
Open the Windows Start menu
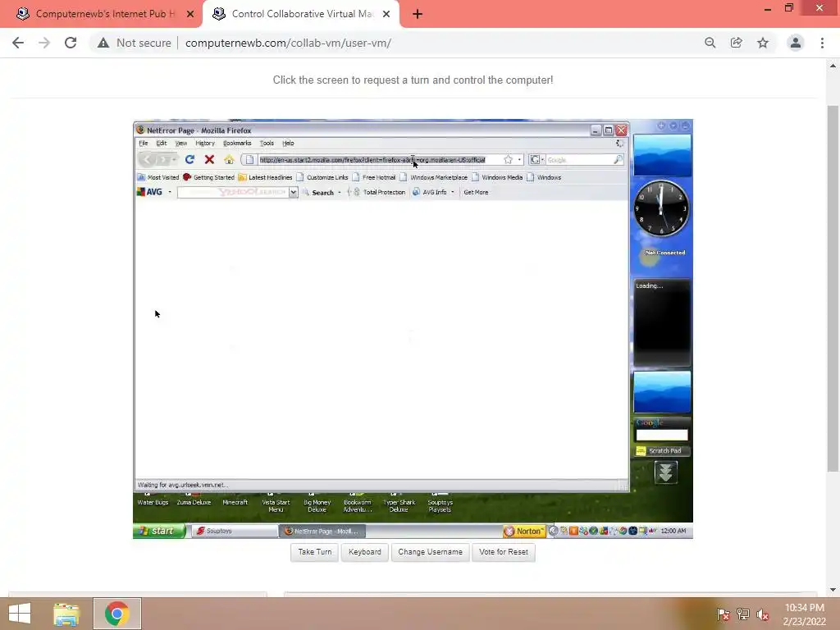click(20, 614)
